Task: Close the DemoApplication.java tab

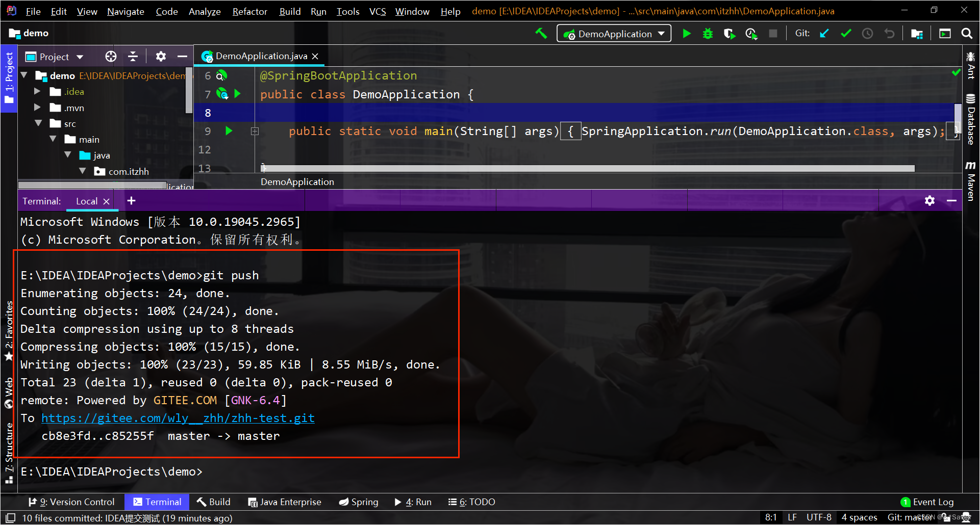Action: tap(315, 56)
